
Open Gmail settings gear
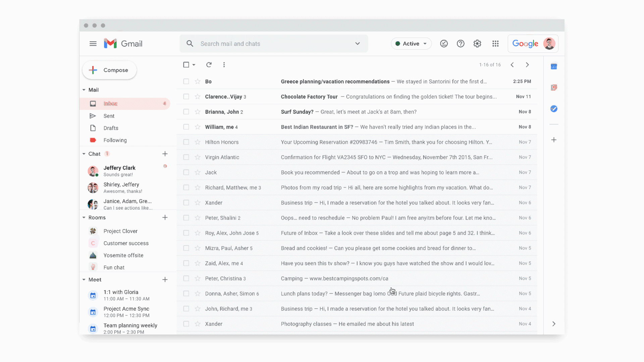click(x=477, y=44)
